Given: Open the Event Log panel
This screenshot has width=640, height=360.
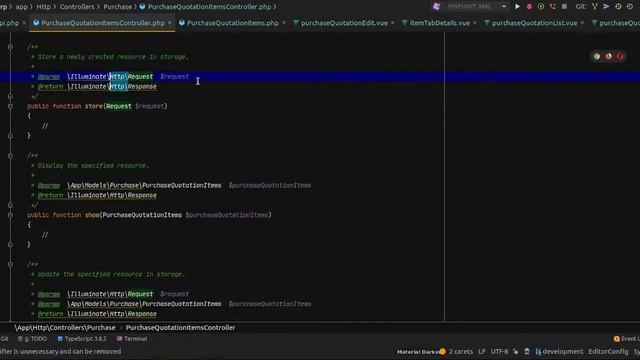Looking at the screenshot, I should 627,339.
